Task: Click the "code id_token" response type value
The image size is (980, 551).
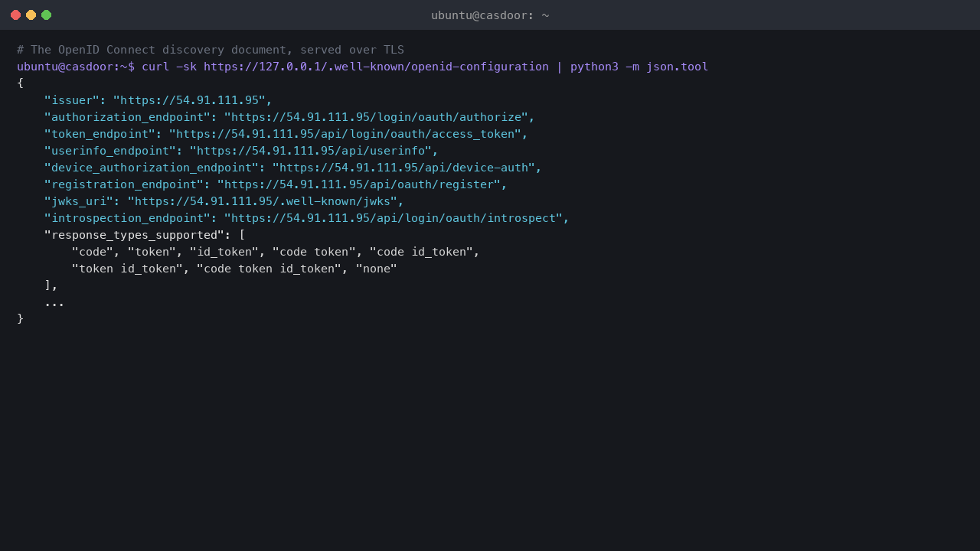Action: 421,252
